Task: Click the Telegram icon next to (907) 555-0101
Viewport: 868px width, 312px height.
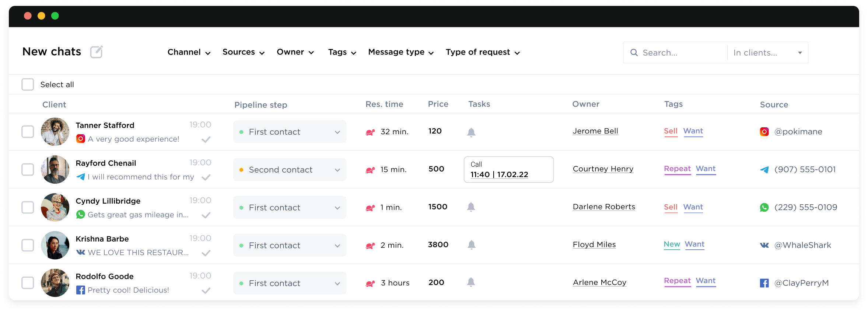Action: [x=764, y=170]
